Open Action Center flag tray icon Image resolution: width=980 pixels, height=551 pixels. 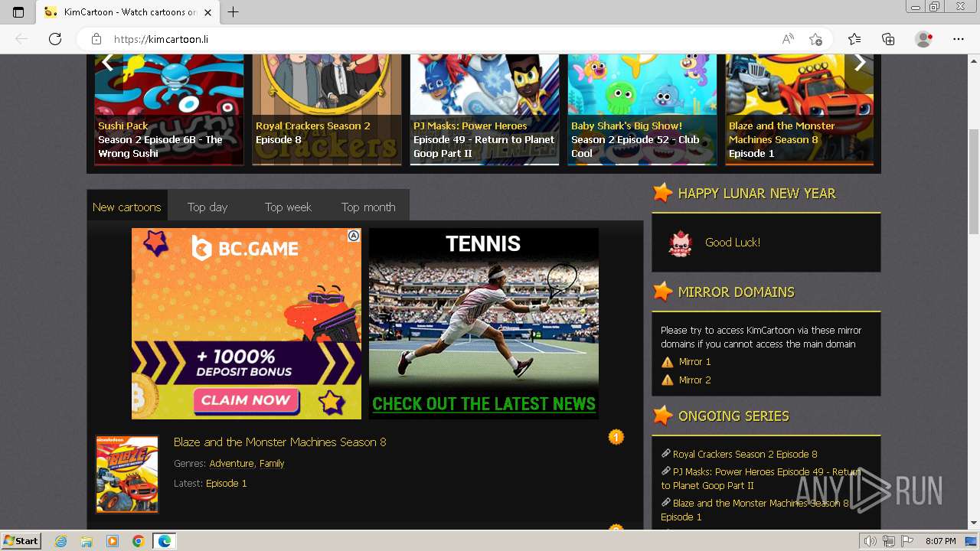coord(907,541)
